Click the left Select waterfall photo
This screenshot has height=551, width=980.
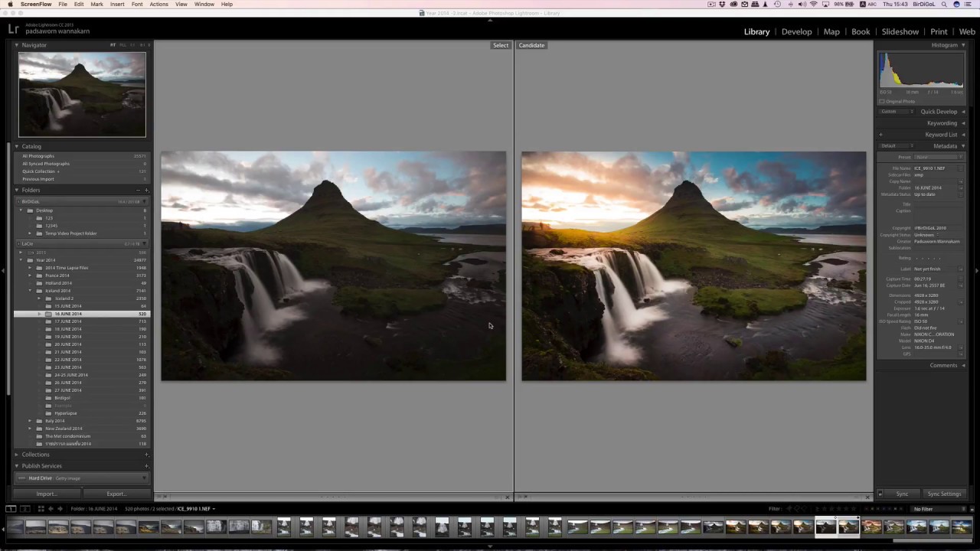click(333, 266)
